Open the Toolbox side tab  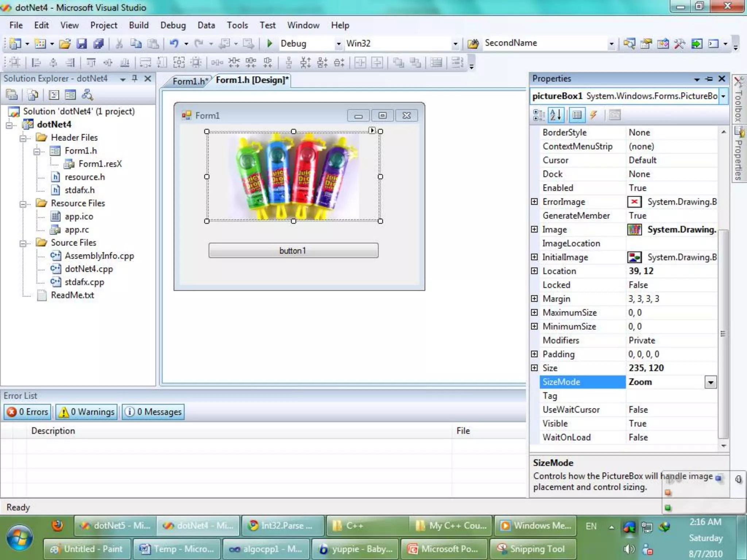pyautogui.click(x=738, y=99)
